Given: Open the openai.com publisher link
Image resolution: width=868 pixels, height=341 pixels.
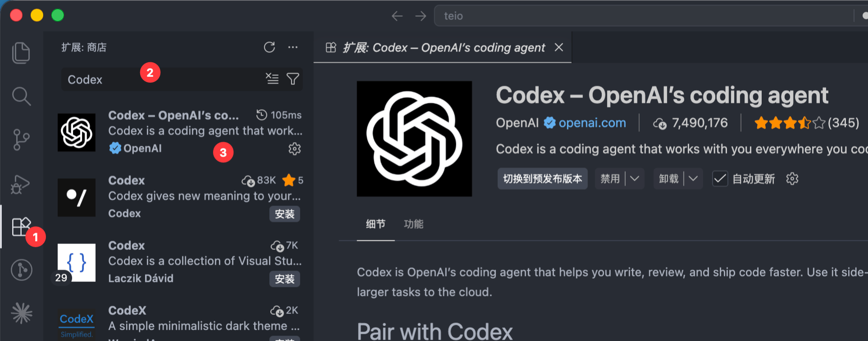Looking at the screenshot, I should click(x=592, y=123).
